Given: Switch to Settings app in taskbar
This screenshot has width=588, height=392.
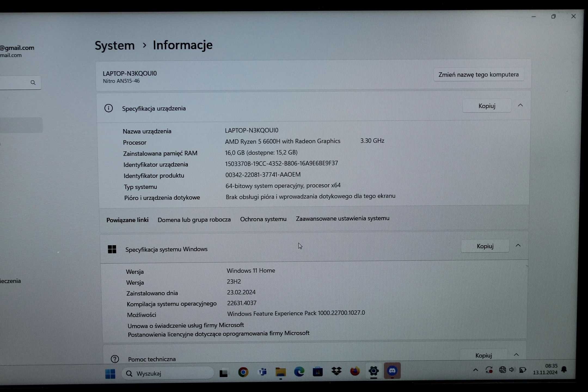Looking at the screenshot, I should coord(373,371).
